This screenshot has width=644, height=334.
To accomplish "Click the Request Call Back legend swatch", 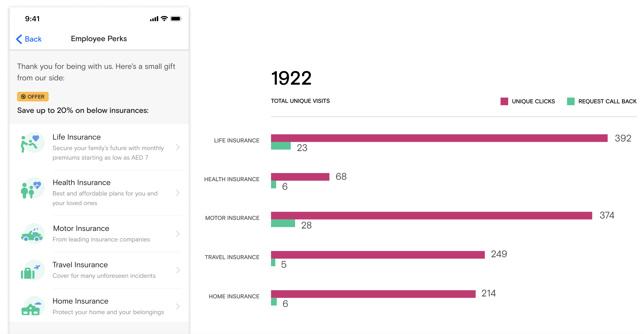I will click(x=570, y=101).
